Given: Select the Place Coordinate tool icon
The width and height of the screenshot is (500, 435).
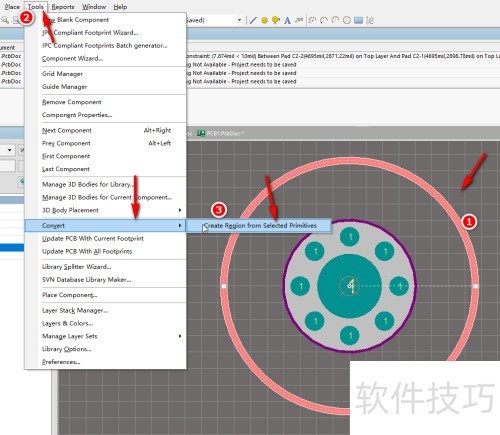Looking at the screenshot, I should click(299, 20).
